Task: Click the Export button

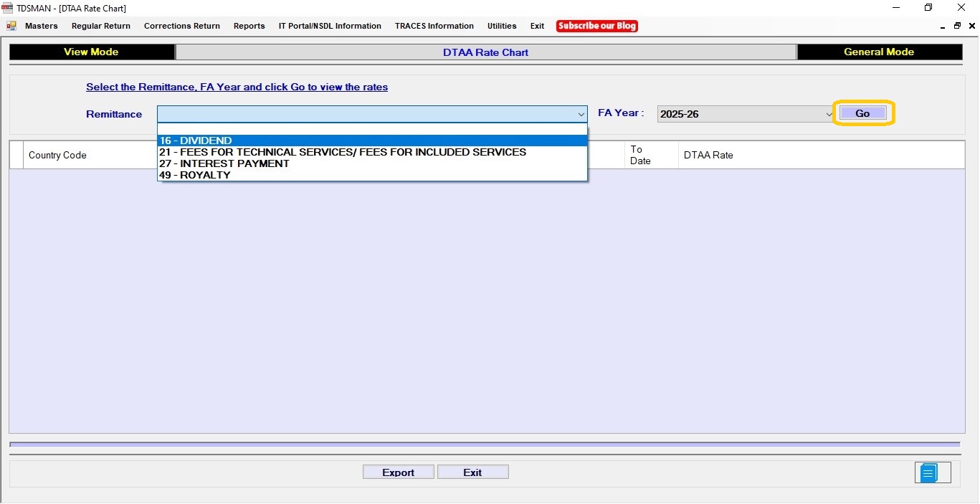Action: tap(398, 472)
